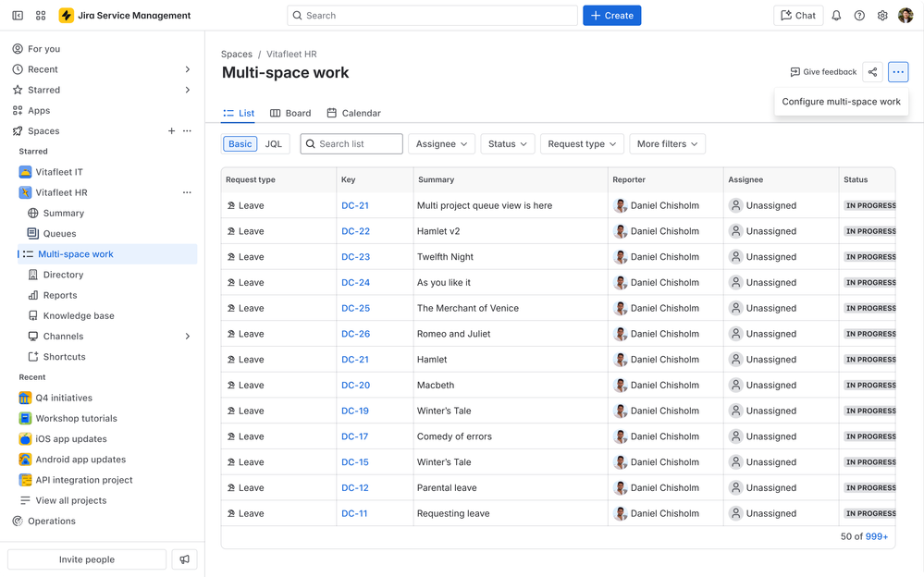Open Apps in sidebar

(x=31, y=111)
